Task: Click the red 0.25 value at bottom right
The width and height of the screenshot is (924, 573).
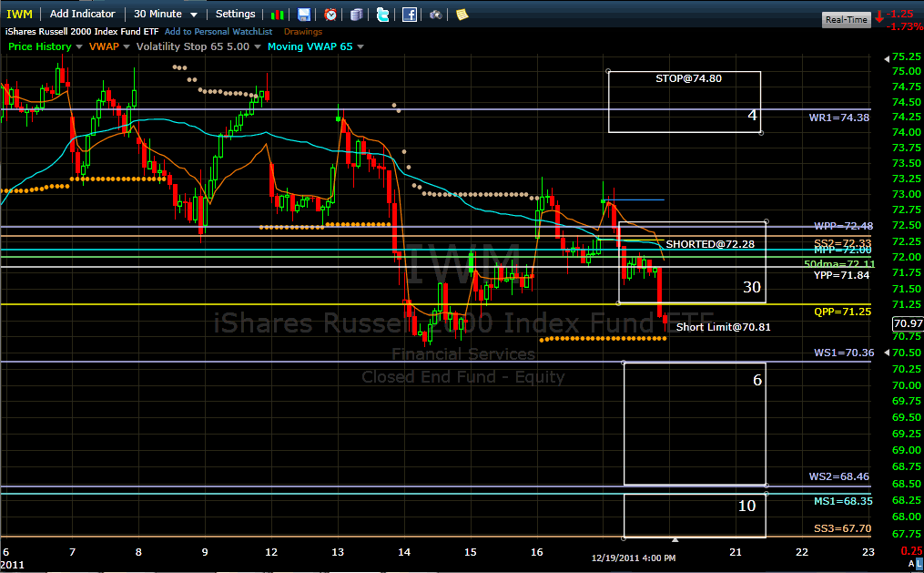Action: (x=911, y=551)
